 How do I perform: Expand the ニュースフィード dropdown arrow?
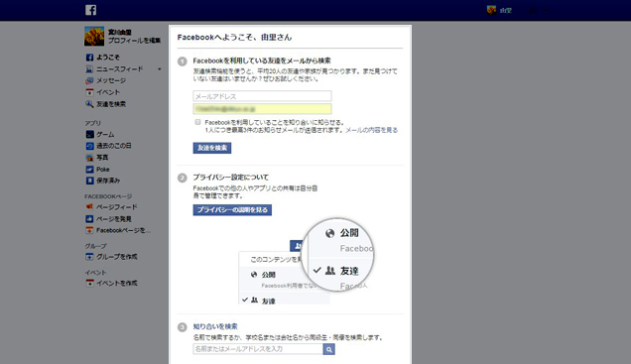tap(160, 69)
